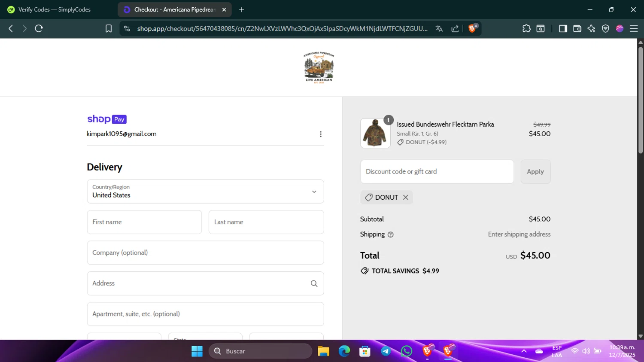Screen dimensions: 644x362
Task: Click the First name field
Action: coord(144,222)
